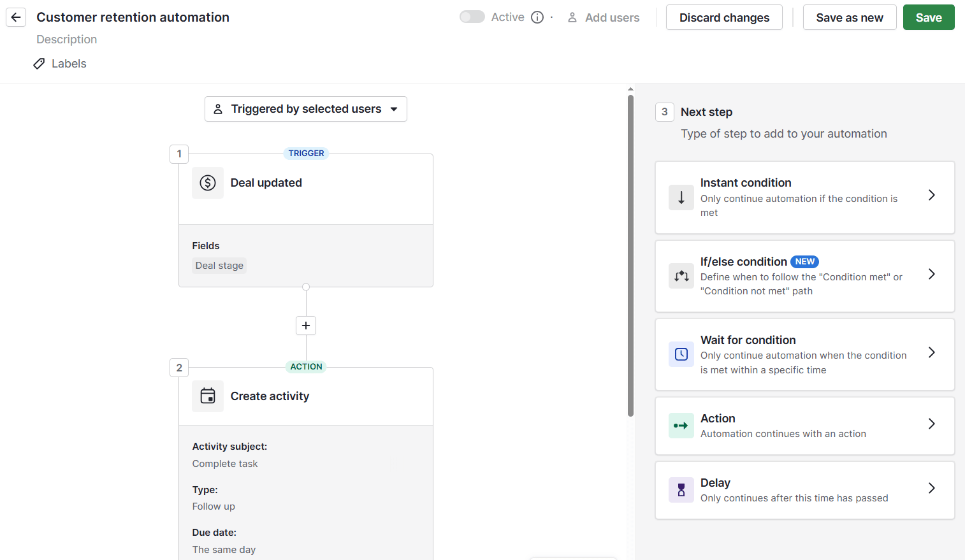Image resolution: width=965 pixels, height=560 pixels.
Task: Click the person icon in trigger dropdown
Action: coord(218,109)
